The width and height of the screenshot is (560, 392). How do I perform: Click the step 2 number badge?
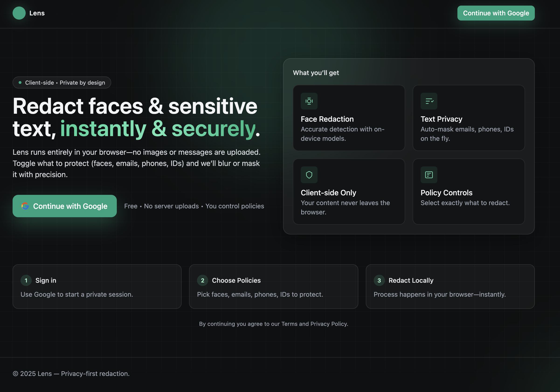(x=202, y=280)
